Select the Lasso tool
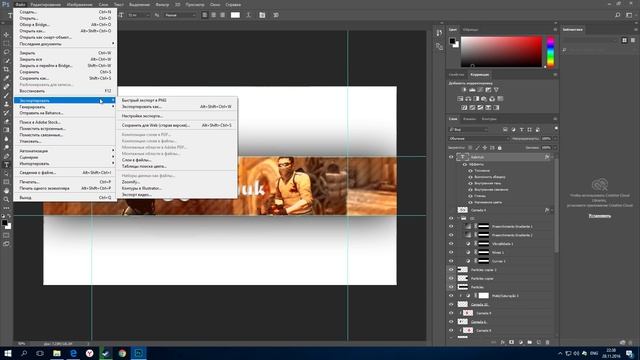This screenshot has height=360, width=640. (6, 52)
